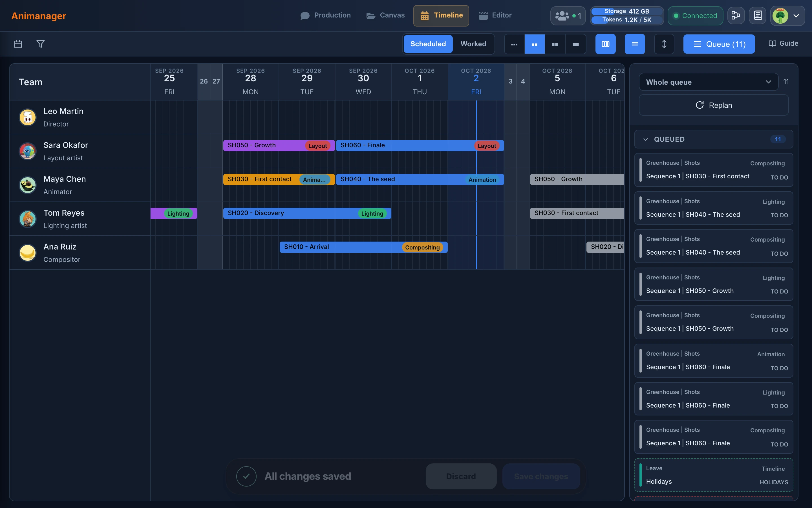Switch to the Editor tab
The width and height of the screenshot is (812, 508).
[x=495, y=16]
